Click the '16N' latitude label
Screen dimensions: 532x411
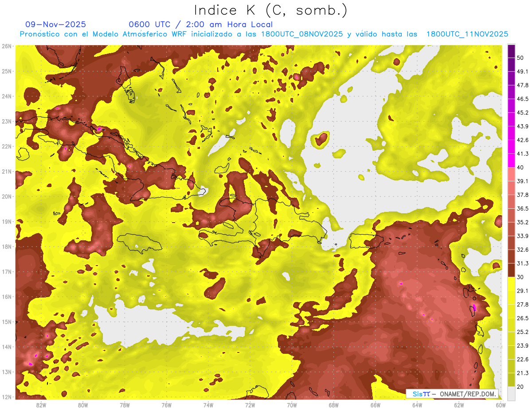(x=7, y=297)
